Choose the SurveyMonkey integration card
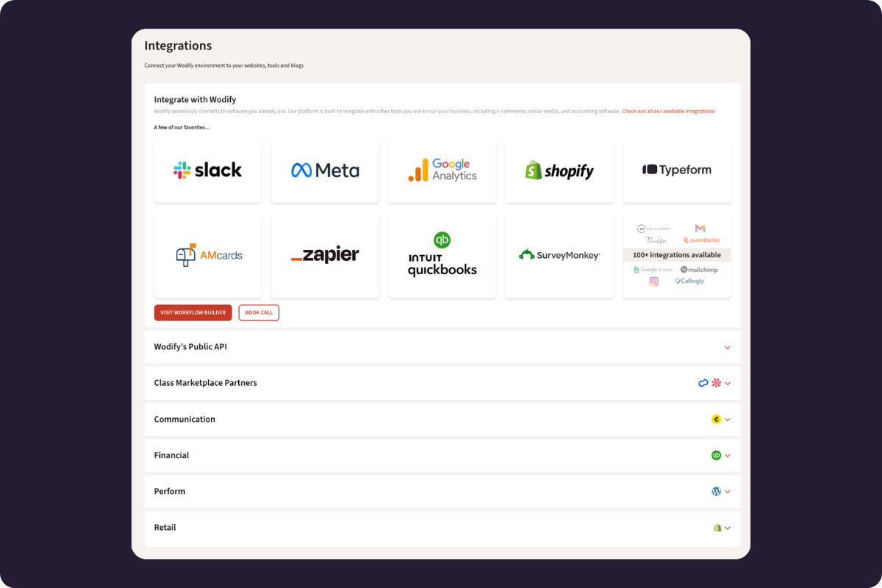882x588 pixels. pos(559,256)
